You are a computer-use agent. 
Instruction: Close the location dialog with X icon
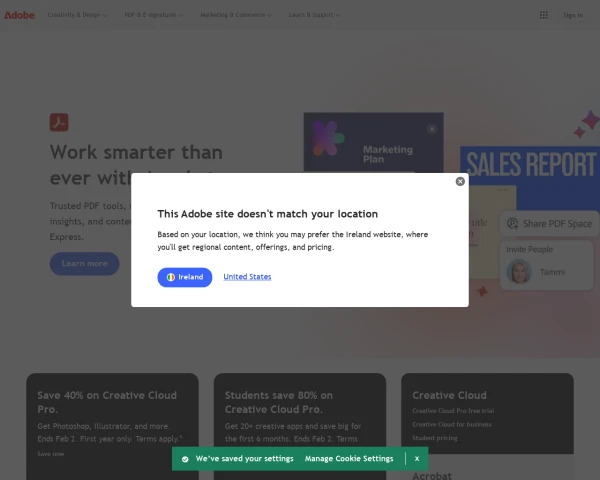(x=460, y=181)
